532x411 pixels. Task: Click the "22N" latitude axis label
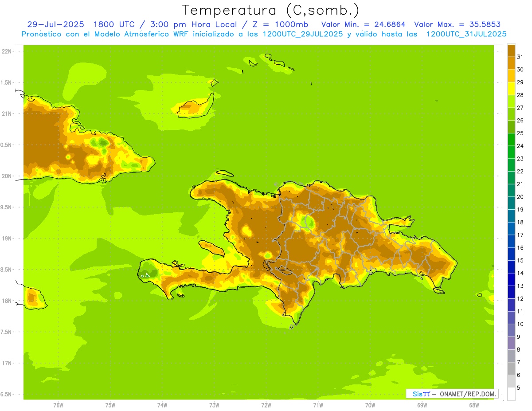click(8, 51)
